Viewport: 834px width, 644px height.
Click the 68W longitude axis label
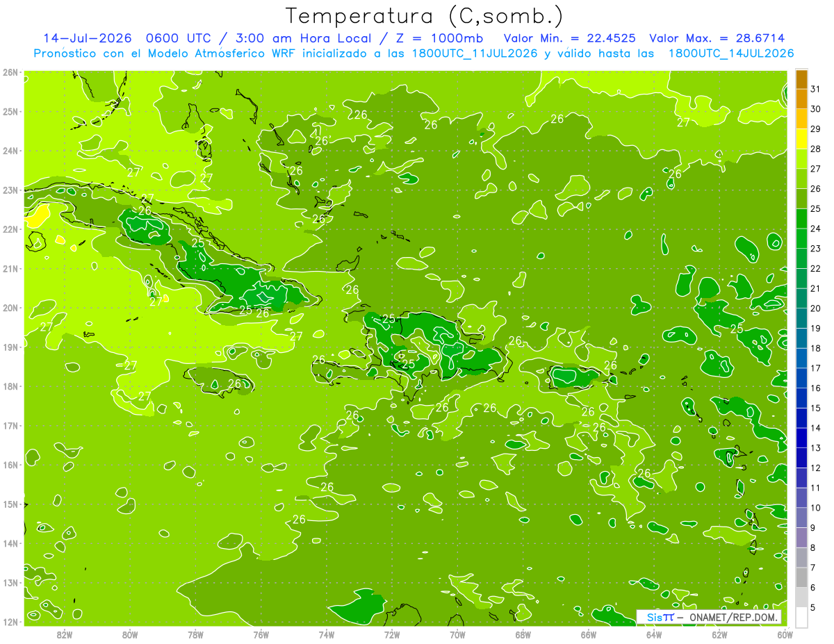coord(523,634)
